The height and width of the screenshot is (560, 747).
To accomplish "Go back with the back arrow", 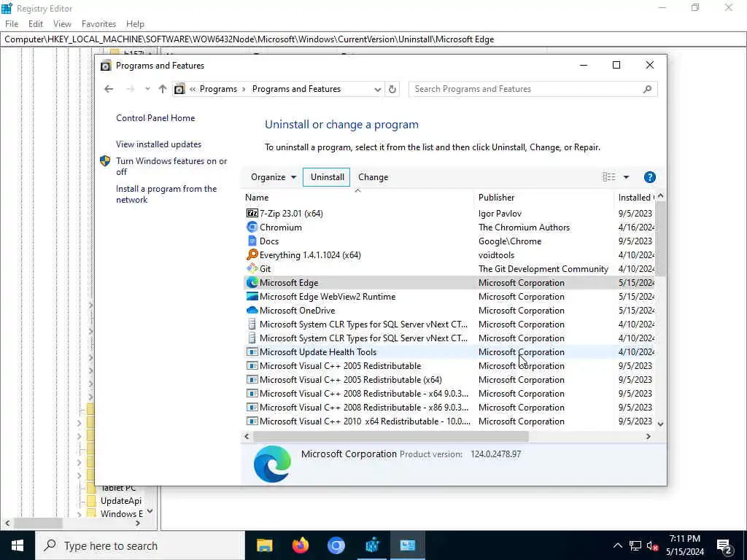I will (x=109, y=89).
